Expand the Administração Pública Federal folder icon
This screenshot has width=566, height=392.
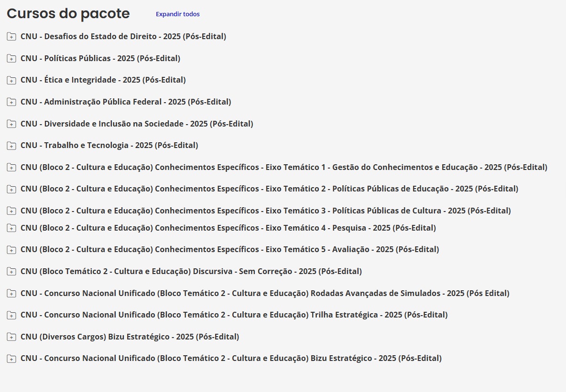pyautogui.click(x=11, y=102)
